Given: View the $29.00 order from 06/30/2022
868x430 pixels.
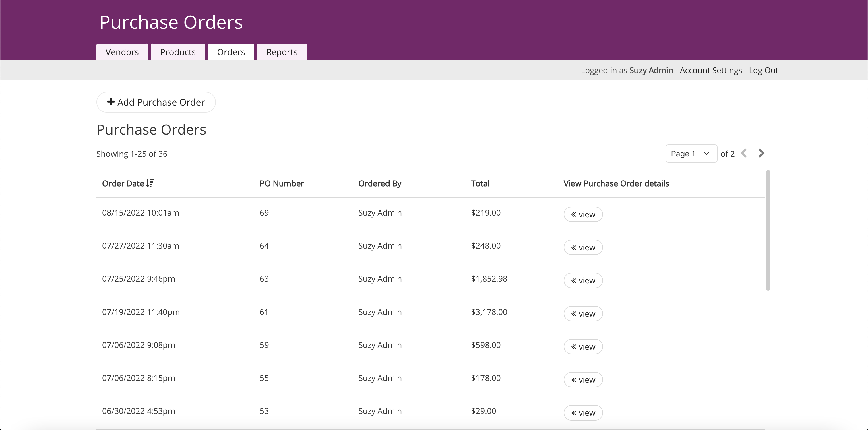Looking at the screenshot, I should click(583, 413).
